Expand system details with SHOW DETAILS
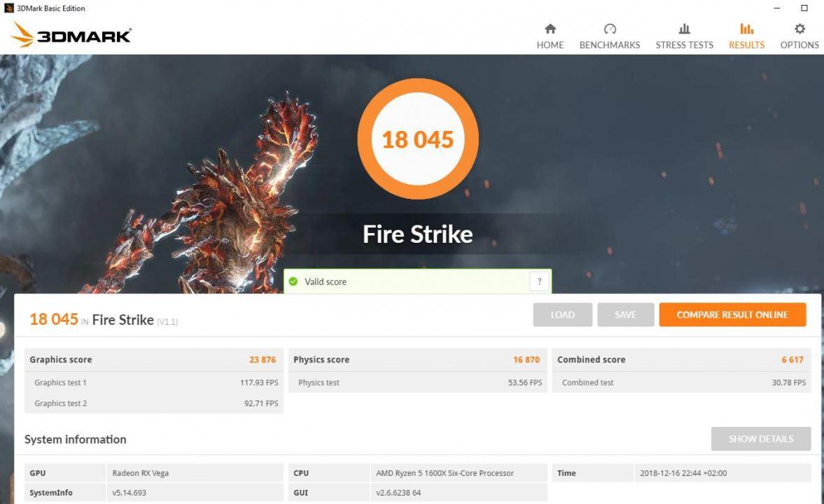Screen dimensions: 824x504 [760, 439]
